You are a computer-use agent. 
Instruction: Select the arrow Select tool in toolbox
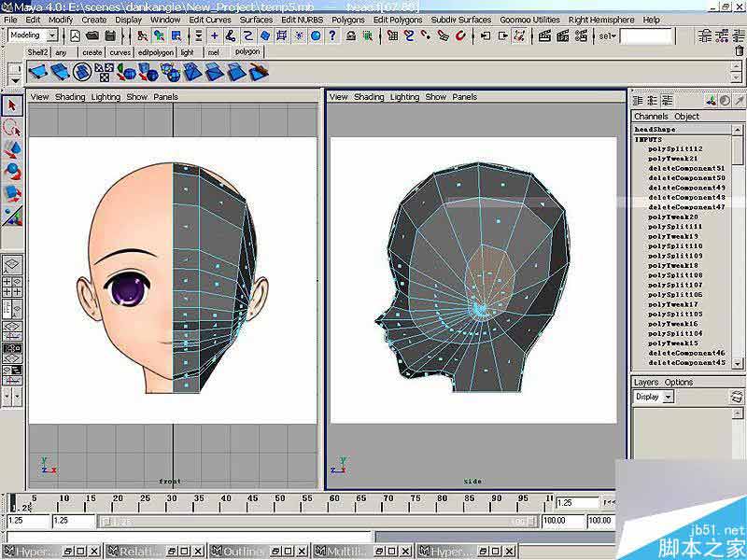(12, 105)
